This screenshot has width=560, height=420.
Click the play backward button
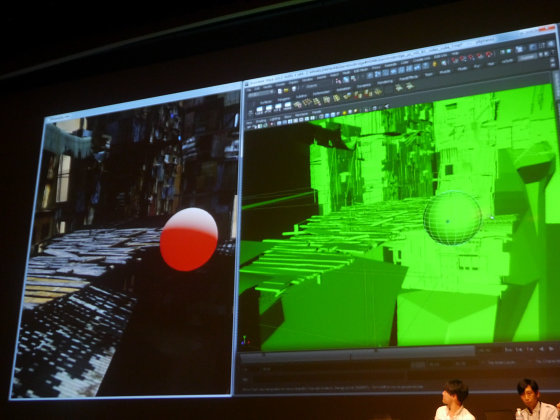541,349
